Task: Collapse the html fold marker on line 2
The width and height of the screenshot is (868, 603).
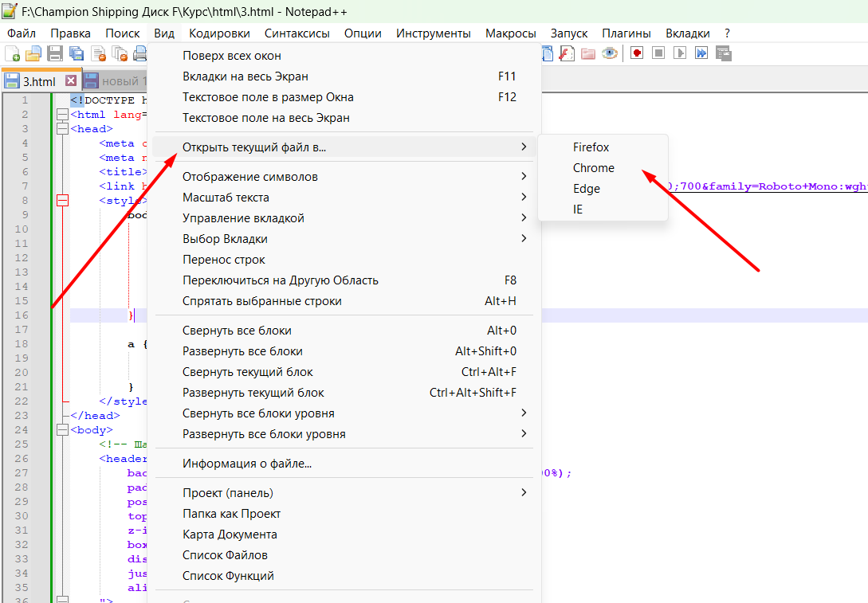Action: [x=62, y=115]
